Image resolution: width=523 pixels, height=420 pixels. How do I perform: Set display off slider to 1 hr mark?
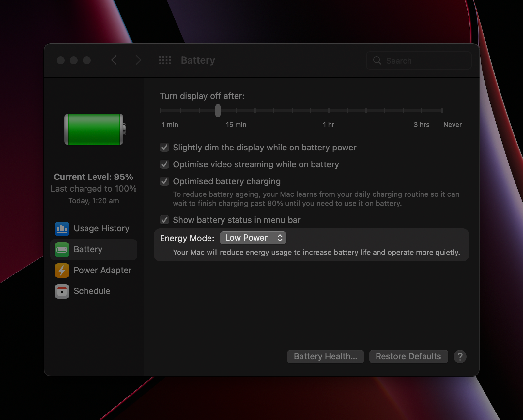coord(329,111)
